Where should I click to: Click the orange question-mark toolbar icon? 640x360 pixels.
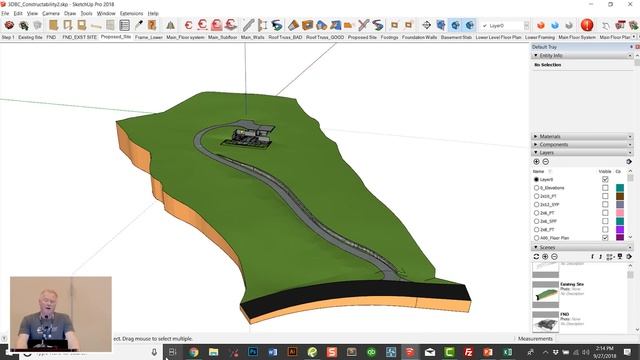pyautogui.click(x=152, y=25)
